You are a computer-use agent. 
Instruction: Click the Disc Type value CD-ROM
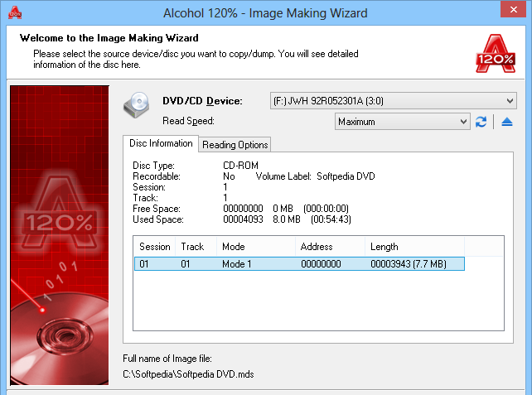pyautogui.click(x=240, y=166)
